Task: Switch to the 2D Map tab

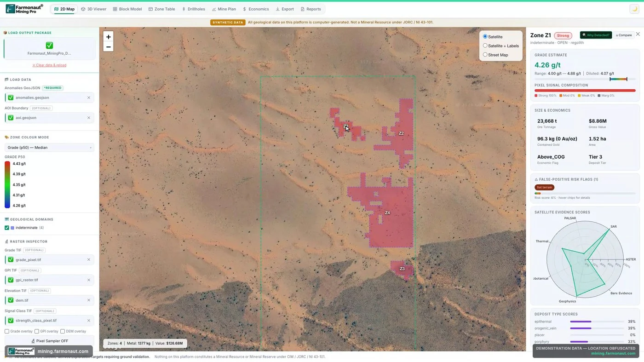Action: point(64,9)
